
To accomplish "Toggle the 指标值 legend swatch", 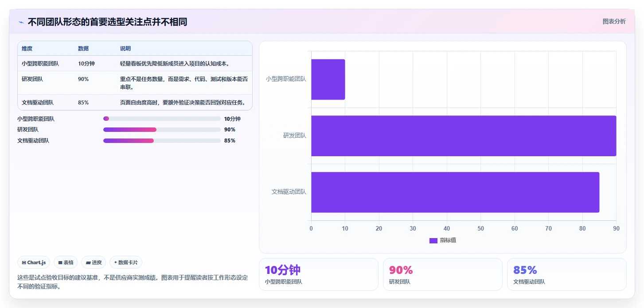I will coord(433,240).
